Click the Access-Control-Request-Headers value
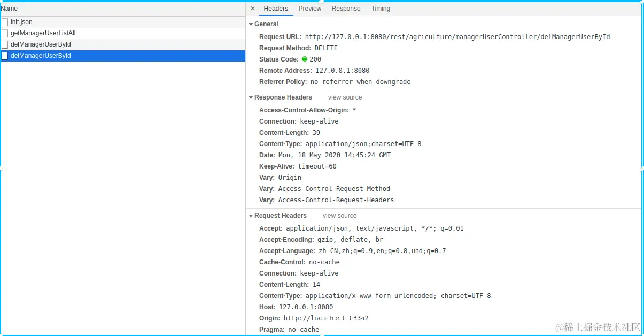The width and height of the screenshot is (644, 336). [x=336, y=200]
